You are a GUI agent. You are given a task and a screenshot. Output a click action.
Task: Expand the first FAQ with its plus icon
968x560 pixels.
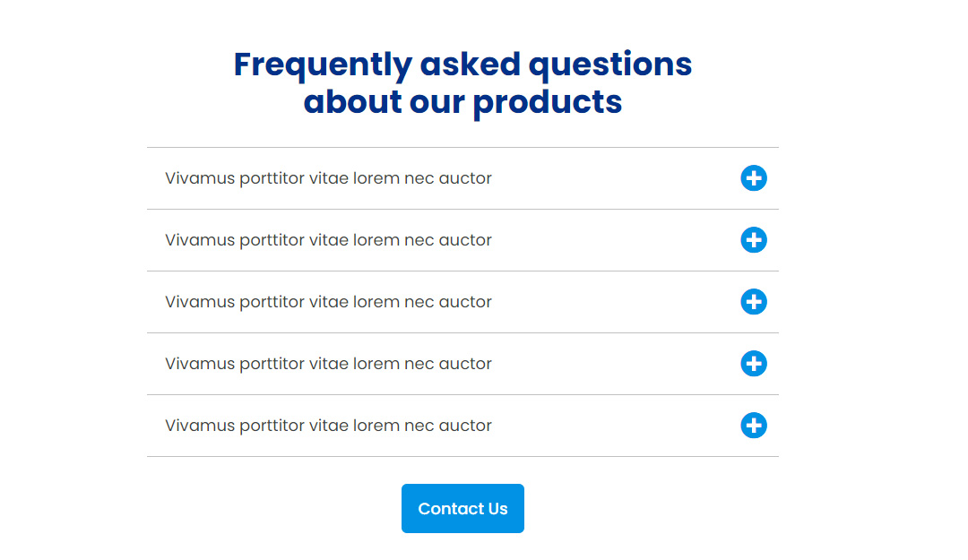tap(753, 177)
